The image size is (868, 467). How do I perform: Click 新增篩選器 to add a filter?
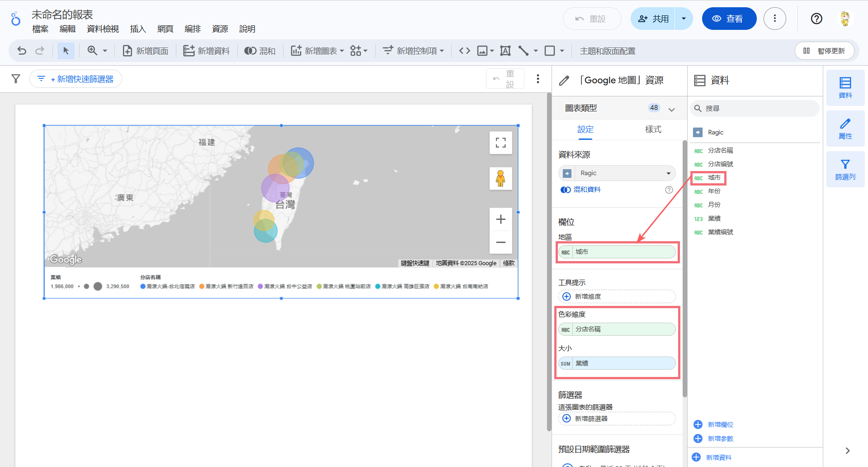pos(617,419)
